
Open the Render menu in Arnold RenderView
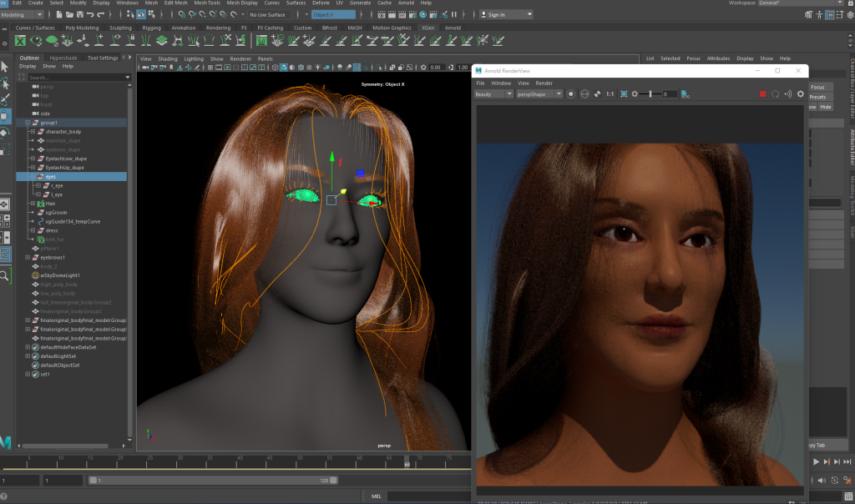(544, 83)
